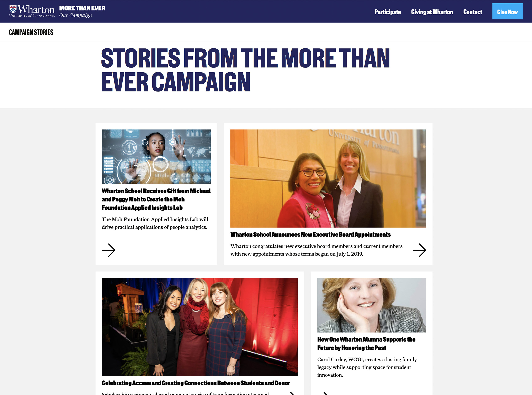The image size is (532, 395).
Task: Click More Than Ever Our Campaign logo text
Action: point(82,11)
